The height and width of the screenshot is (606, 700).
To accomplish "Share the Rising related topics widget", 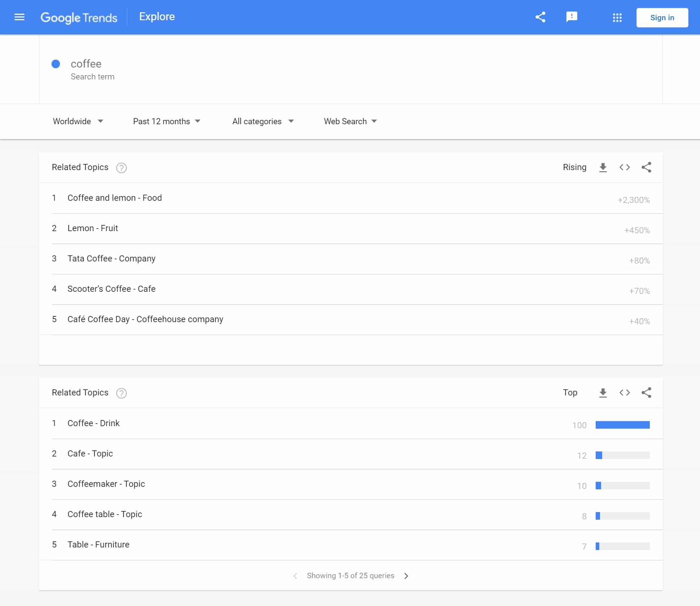I will point(646,167).
